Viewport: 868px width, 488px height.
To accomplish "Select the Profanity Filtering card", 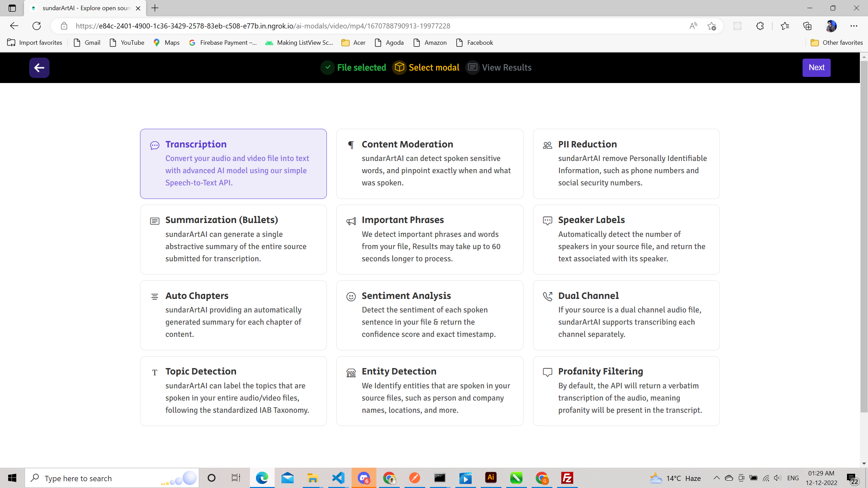I will [x=626, y=391].
